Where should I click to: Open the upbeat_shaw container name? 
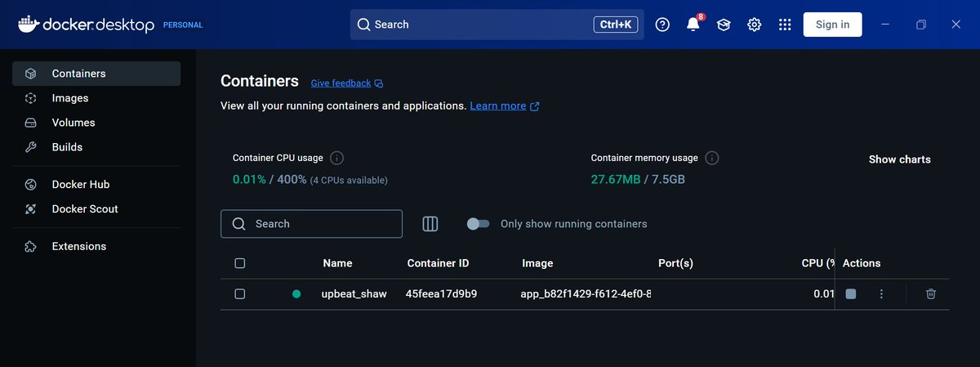[354, 293]
